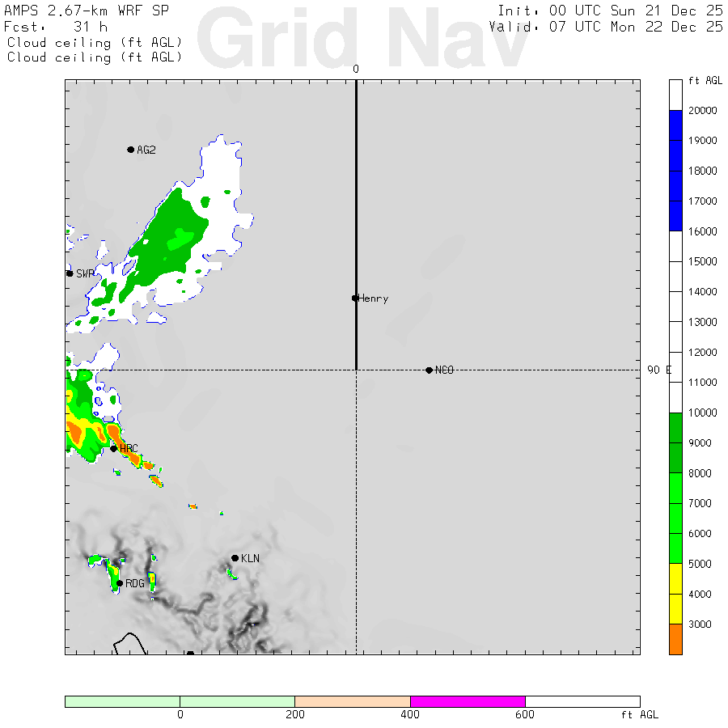This screenshot has height=728, width=728.
Task: Click the '10000' legend value
Action: point(702,413)
